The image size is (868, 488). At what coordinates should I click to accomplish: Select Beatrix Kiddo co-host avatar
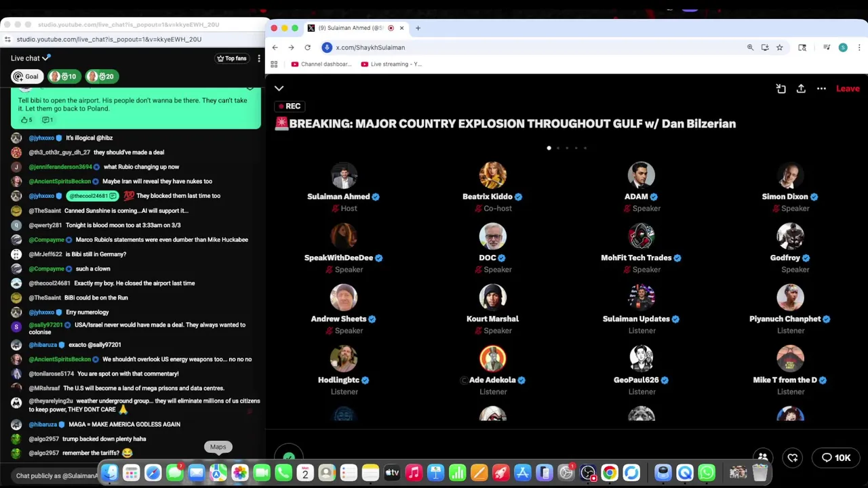(x=493, y=175)
